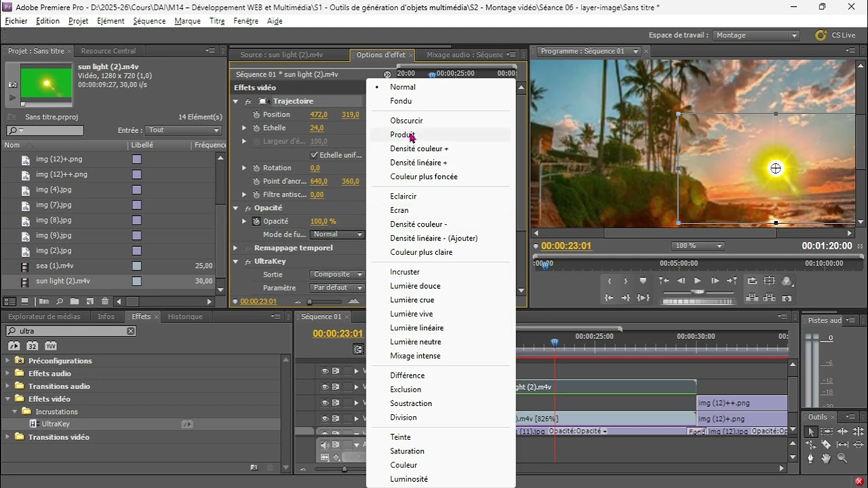This screenshot has width=868, height=488.
Task: Choose the Slip tool in Outils
Action: tap(843, 445)
